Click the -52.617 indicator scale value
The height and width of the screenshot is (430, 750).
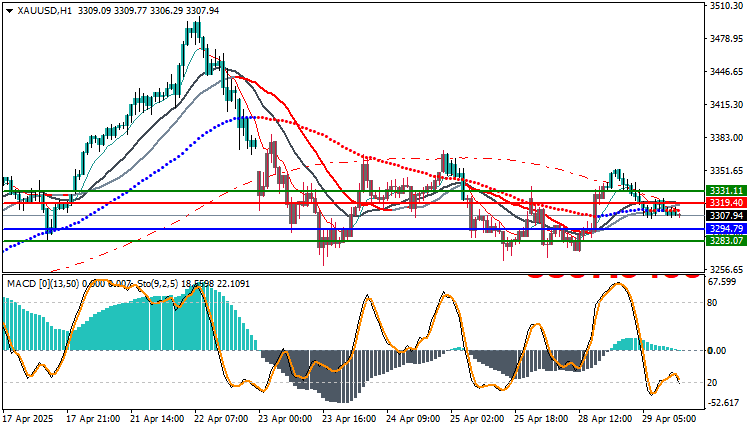pos(723,403)
